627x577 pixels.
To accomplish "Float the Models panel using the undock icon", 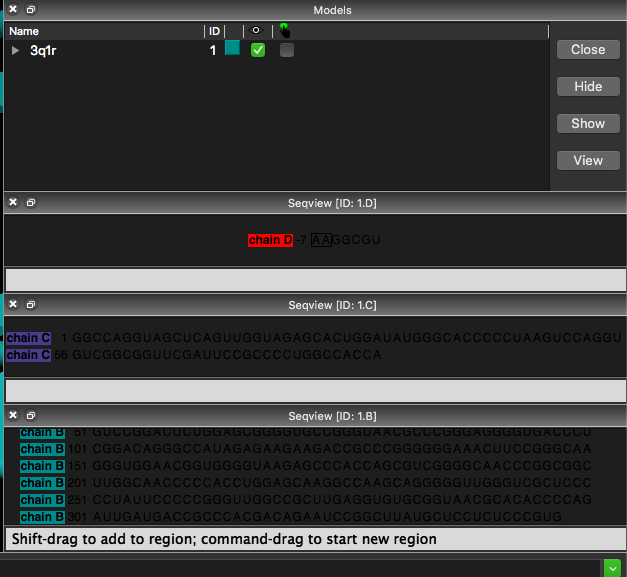I will point(31,10).
